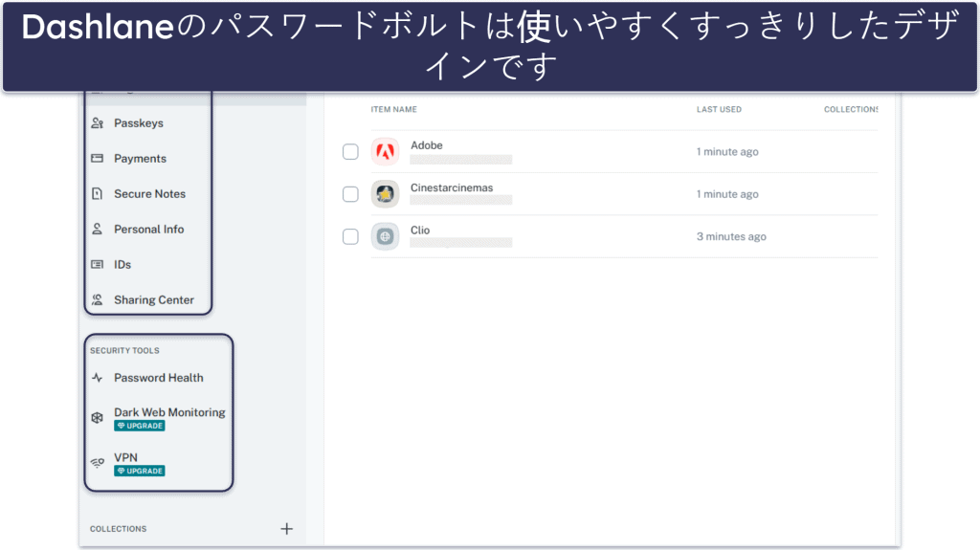The height and width of the screenshot is (550, 980).
Task: Click the VPN menu label
Action: pyautogui.click(x=125, y=457)
